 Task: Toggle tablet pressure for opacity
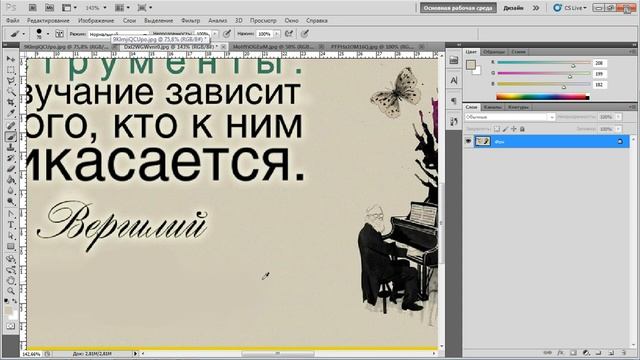tap(227, 34)
